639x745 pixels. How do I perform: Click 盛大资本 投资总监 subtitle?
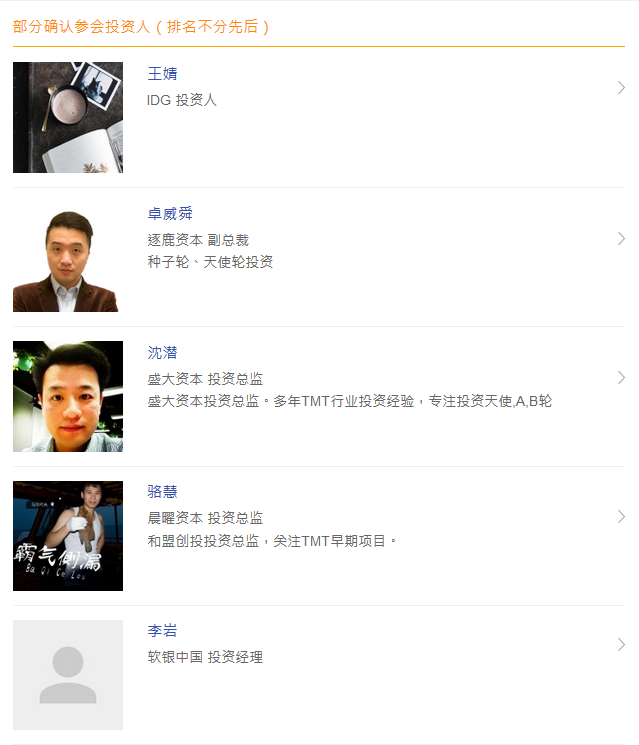(205, 379)
